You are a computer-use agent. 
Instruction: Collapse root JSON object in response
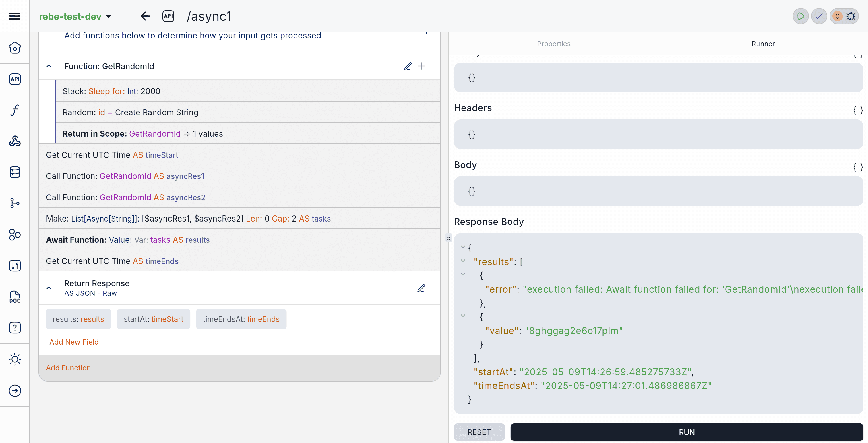pos(463,247)
